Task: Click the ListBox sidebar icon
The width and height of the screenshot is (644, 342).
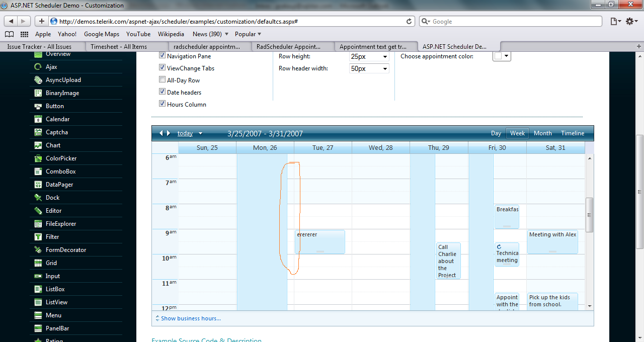Action: [x=38, y=289]
